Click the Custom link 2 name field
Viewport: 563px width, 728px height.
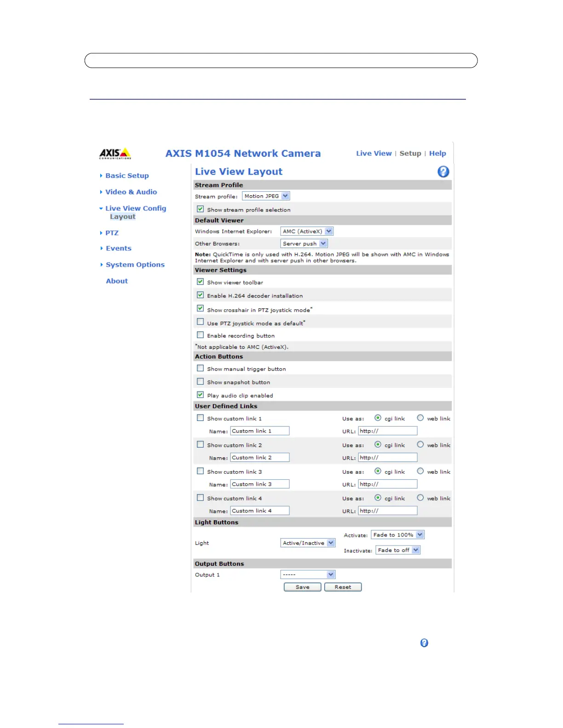(260, 458)
